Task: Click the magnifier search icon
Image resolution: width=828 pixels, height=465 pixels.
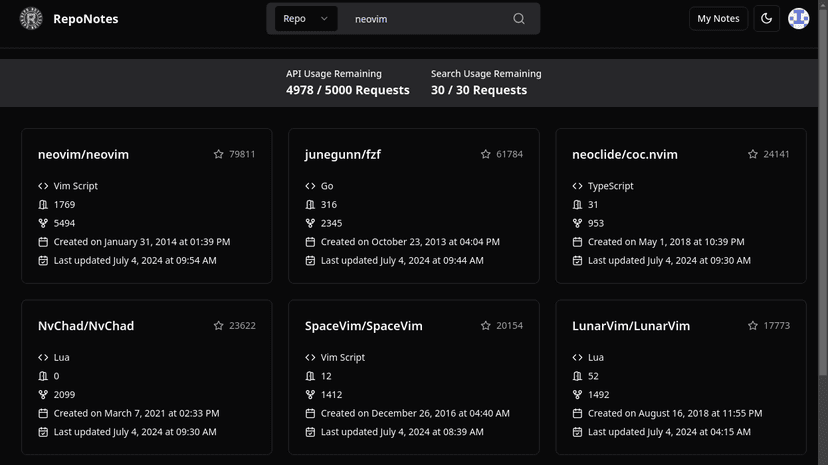Action: tap(519, 18)
